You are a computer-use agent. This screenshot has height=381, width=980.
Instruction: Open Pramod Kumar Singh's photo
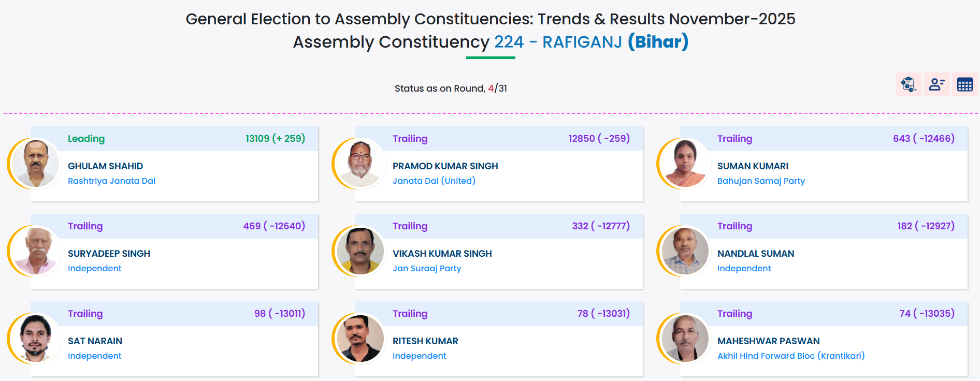coord(359,164)
